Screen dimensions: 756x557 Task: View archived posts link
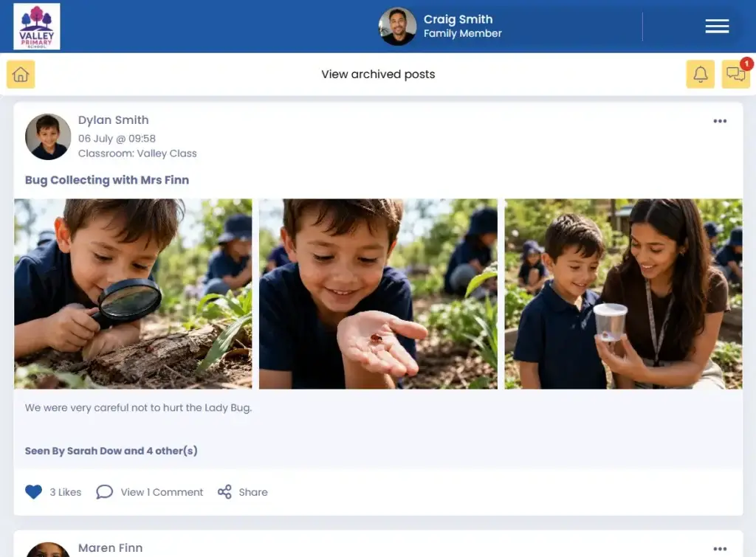pyautogui.click(x=378, y=75)
